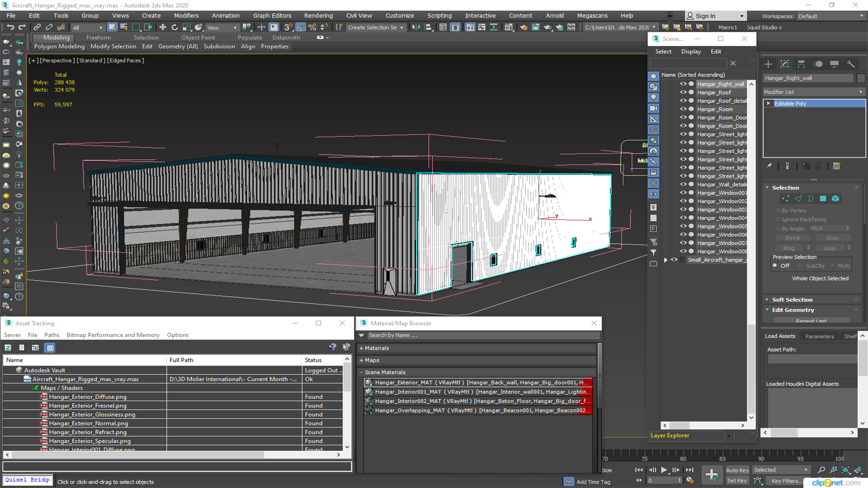Image resolution: width=868 pixels, height=488 pixels.
Task: Click the Set Keys plus-key button
Action: point(712,475)
